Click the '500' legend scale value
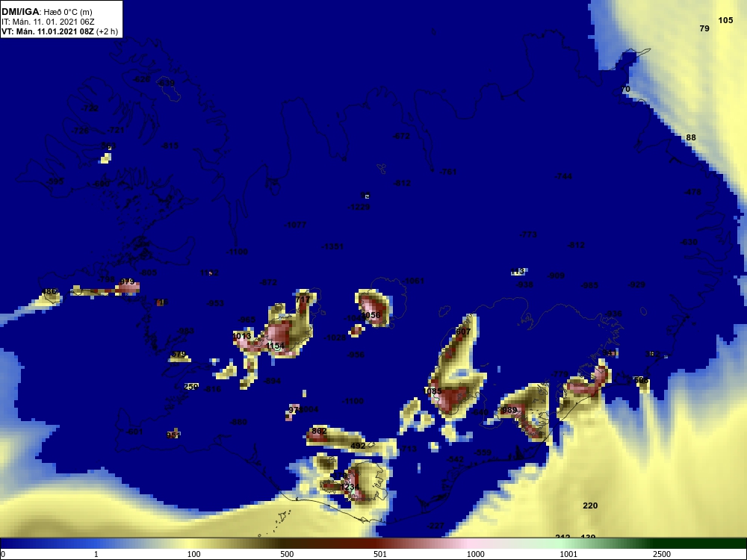Image resolution: width=747 pixels, height=560 pixels. pos(287,554)
